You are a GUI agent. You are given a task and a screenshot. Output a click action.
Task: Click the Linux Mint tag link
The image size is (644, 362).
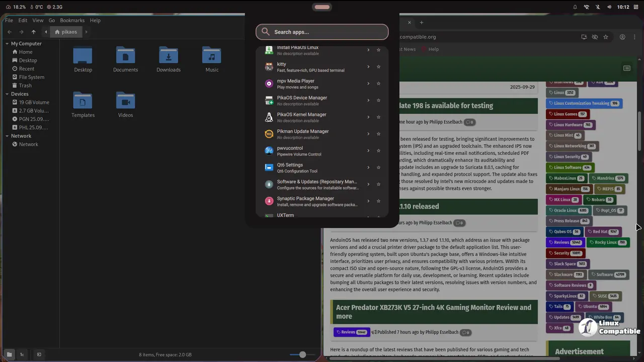[x=563, y=135]
